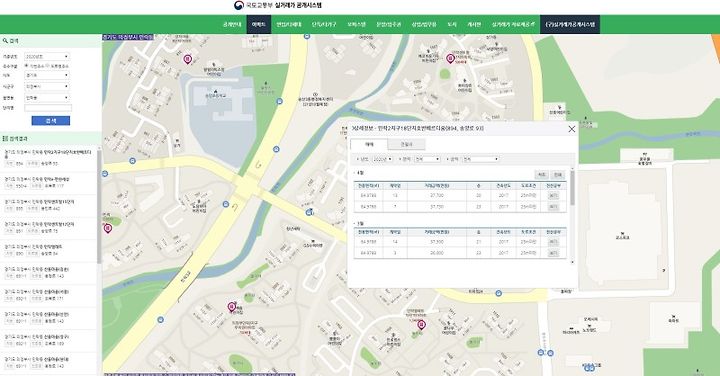Close the 상세정보 detail popup with the X
The height and width of the screenshot is (376, 720).
pos(572,129)
